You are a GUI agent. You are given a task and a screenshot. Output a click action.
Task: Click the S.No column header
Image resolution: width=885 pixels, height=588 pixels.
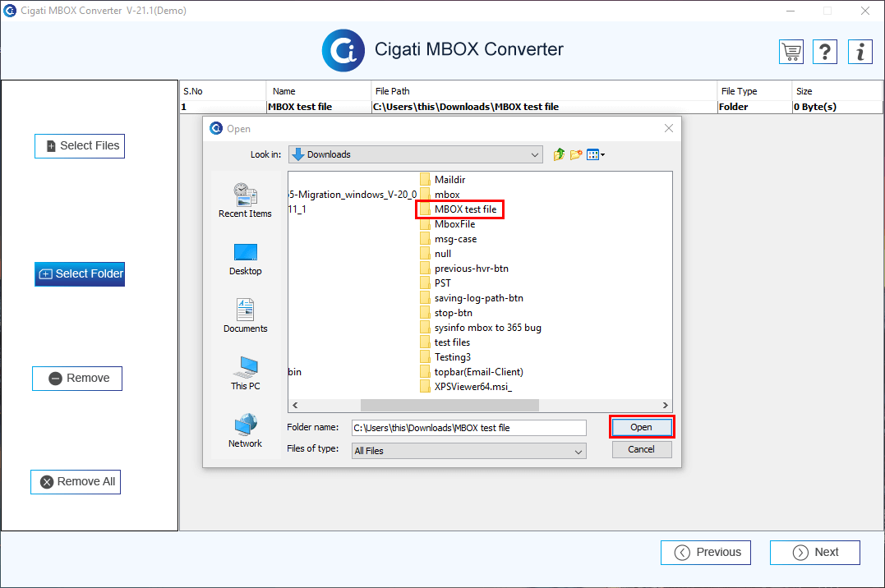click(x=223, y=91)
